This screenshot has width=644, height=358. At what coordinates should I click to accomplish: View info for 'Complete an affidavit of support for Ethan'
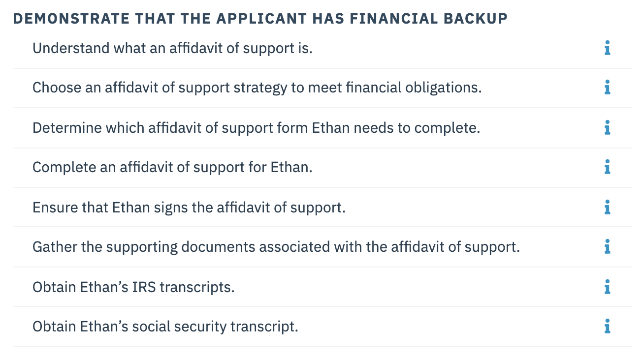(x=607, y=167)
